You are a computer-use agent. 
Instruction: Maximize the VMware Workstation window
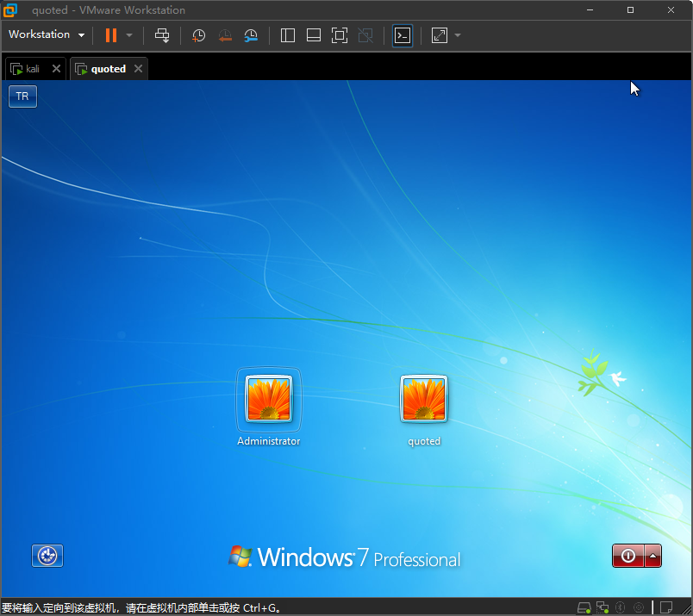click(x=631, y=9)
